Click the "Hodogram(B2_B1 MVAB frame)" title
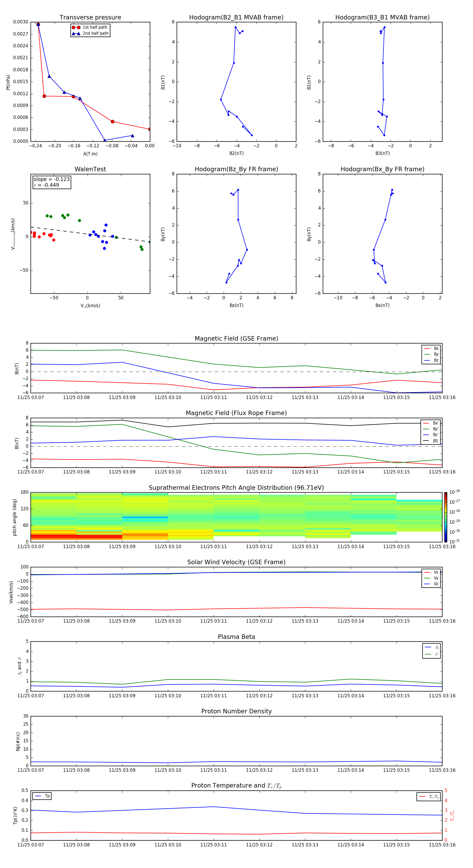 tap(236, 18)
